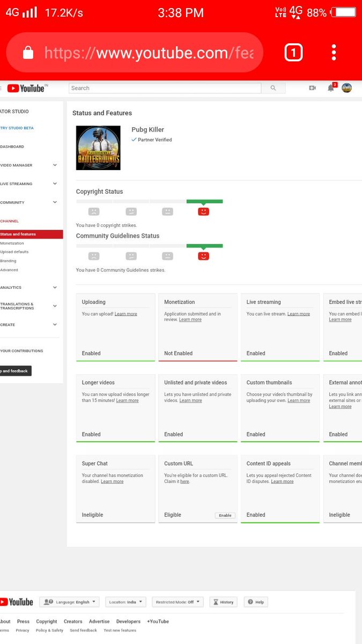Image resolution: width=362 pixels, height=644 pixels.
Task: Tap the browser URL address bar
Action: pos(135,52)
